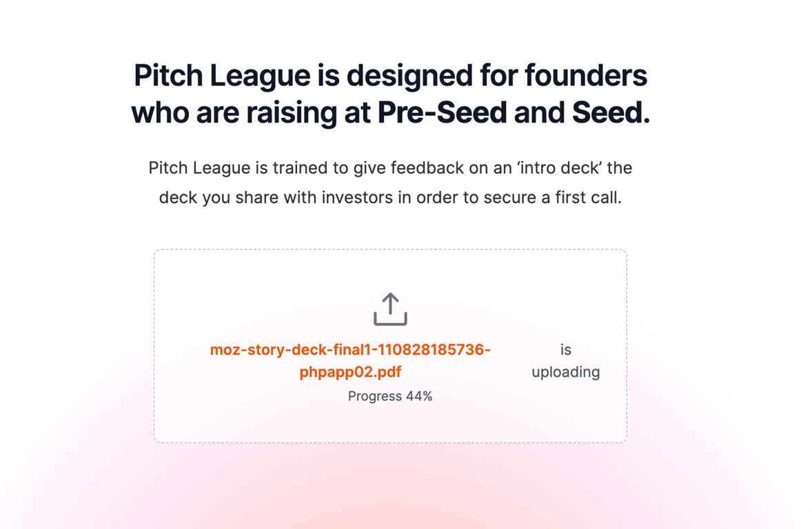
Task: Click the tray base of the upload icon
Action: click(x=390, y=322)
